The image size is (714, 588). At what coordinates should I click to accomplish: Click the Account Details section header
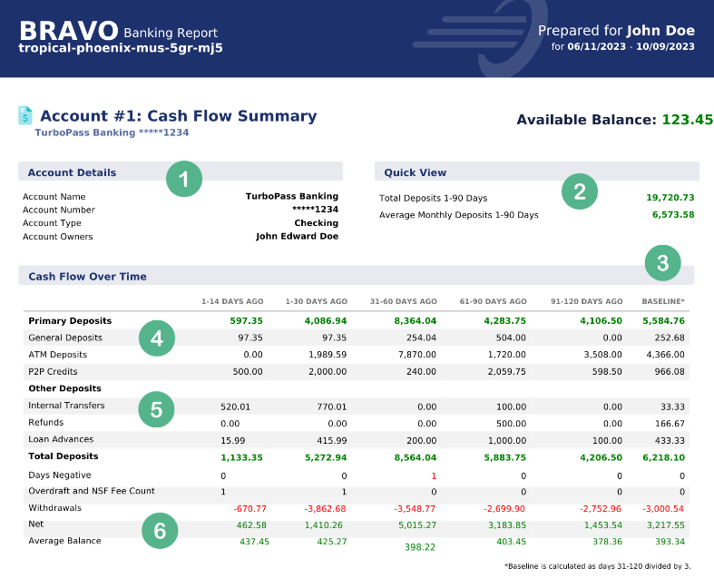tap(73, 172)
